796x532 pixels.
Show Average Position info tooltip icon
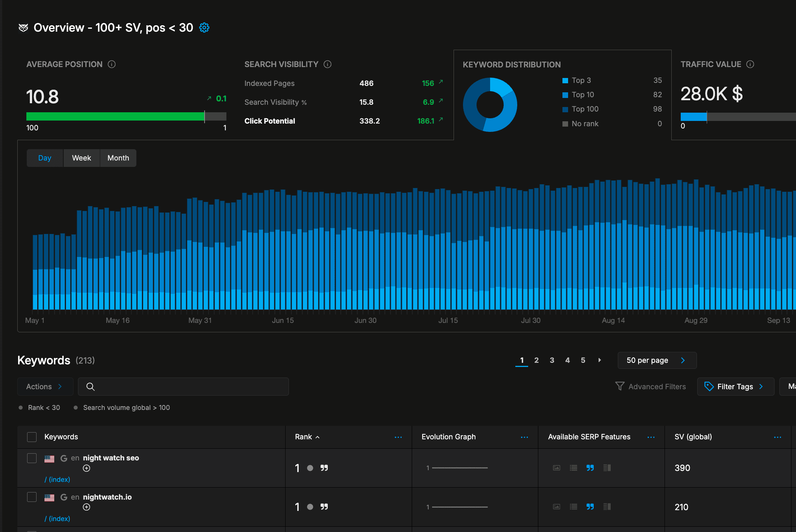coord(112,64)
